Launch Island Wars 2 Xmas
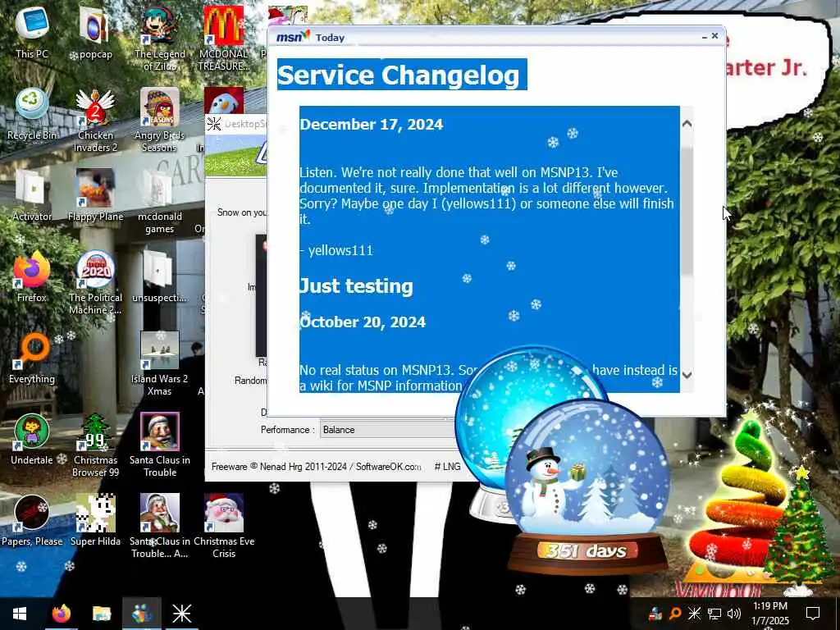Image resolution: width=840 pixels, height=630 pixels. pyautogui.click(x=159, y=363)
